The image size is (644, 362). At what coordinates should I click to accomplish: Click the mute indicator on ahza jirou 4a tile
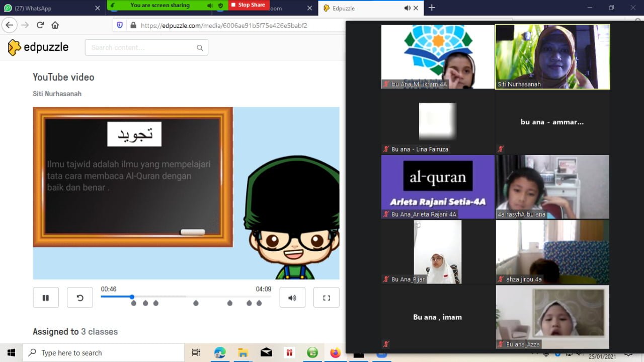point(500,279)
